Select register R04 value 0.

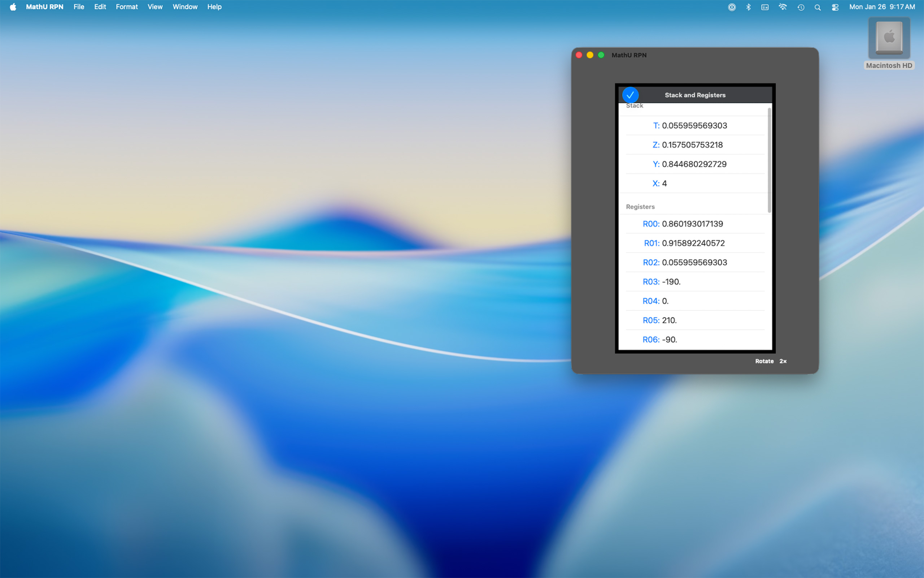[x=695, y=301]
